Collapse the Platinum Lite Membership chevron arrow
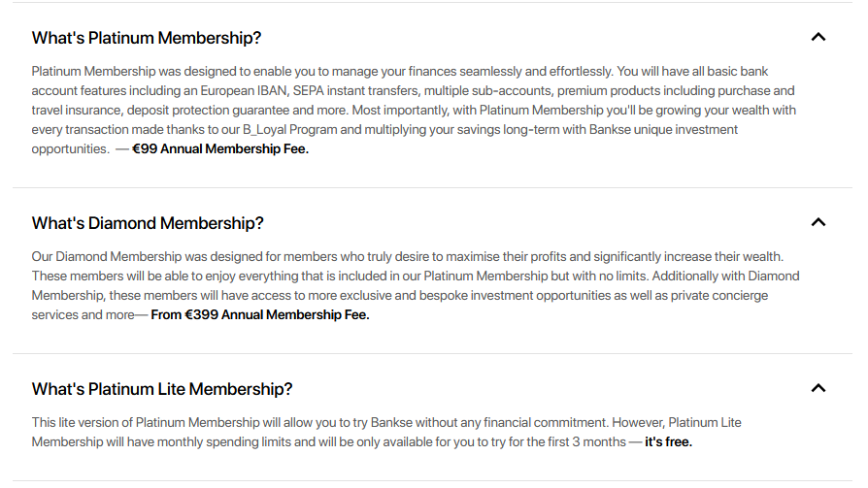The width and height of the screenshot is (868, 488). pyautogui.click(x=818, y=388)
